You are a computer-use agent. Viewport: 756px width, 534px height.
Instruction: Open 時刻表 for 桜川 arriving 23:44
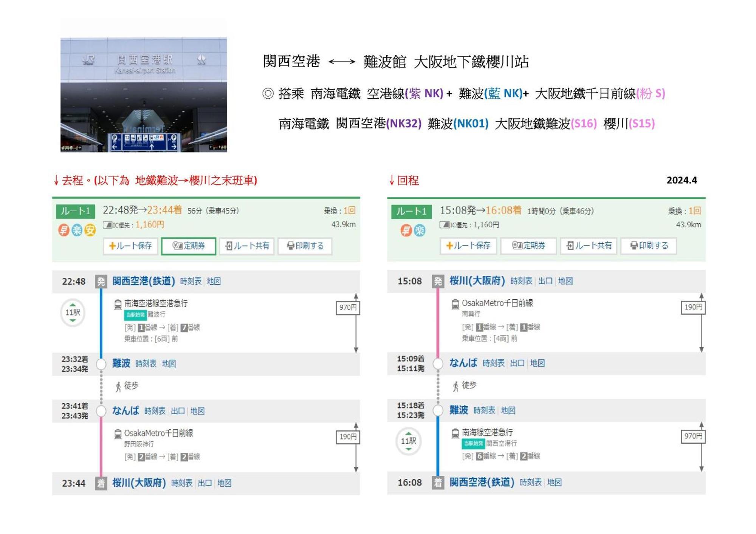point(182,483)
